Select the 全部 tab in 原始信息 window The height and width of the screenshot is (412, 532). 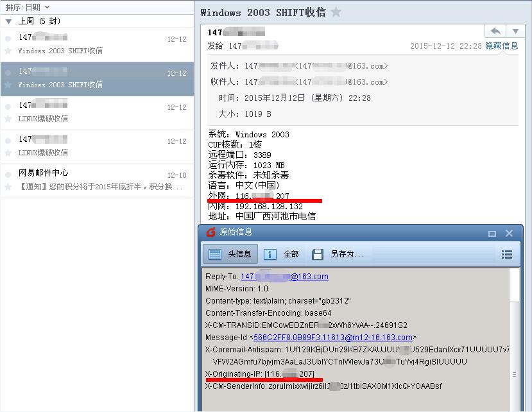pos(282,254)
